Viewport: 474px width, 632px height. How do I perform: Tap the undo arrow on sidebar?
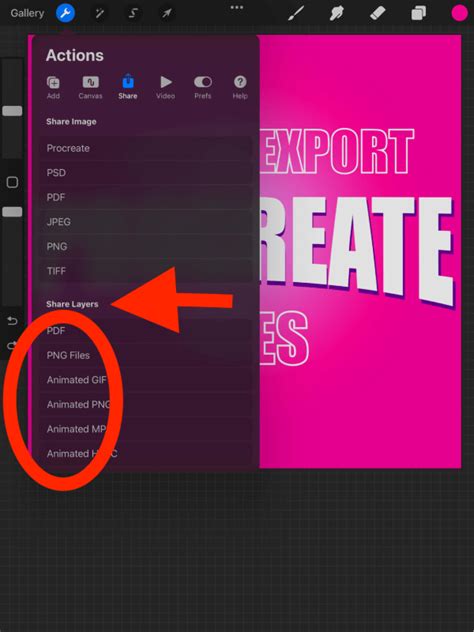click(x=12, y=321)
